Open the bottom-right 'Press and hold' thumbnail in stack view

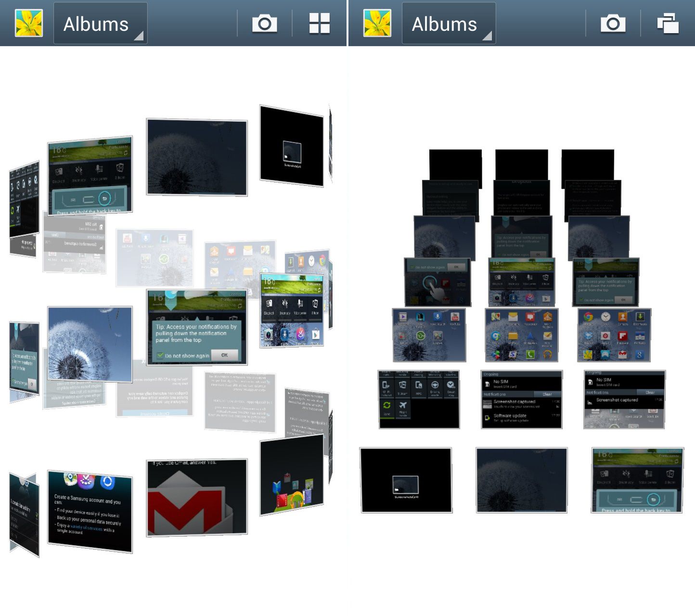pyautogui.click(x=637, y=480)
